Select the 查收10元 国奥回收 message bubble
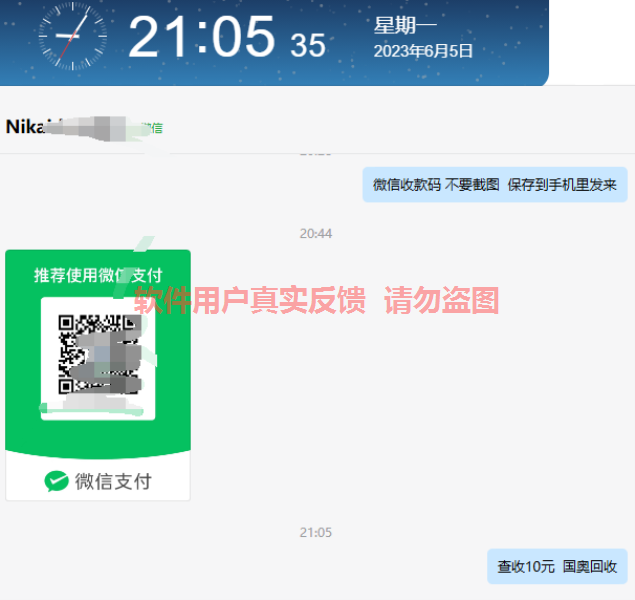The height and width of the screenshot is (600, 635). pos(557,566)
